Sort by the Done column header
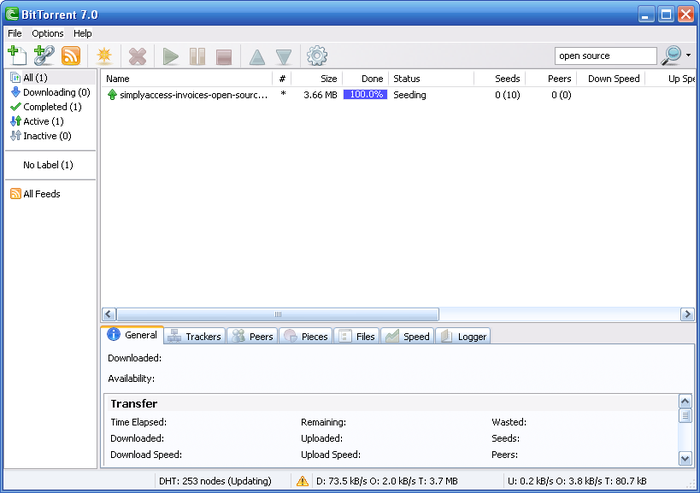The image size is (700, 493). tap(366, 79)
